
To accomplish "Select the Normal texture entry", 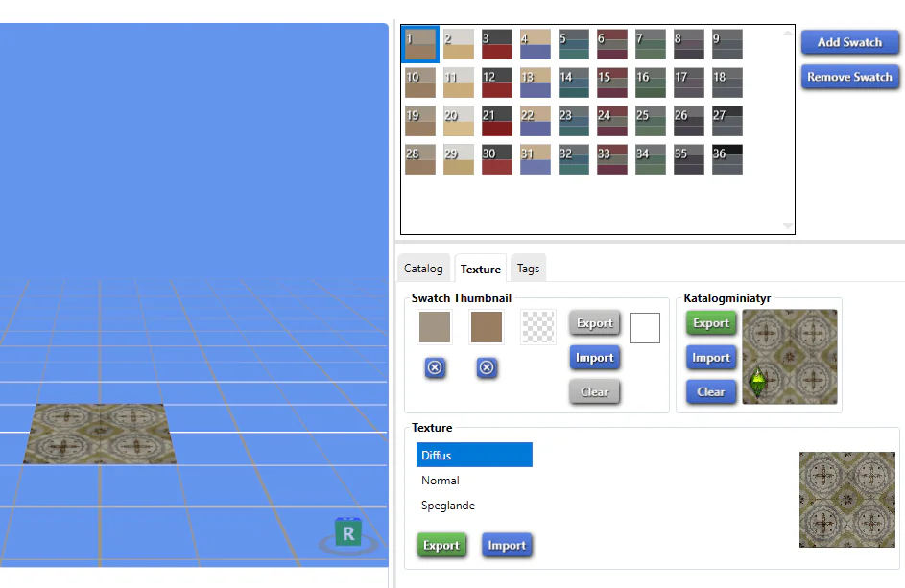I will [x=474, y=481].
